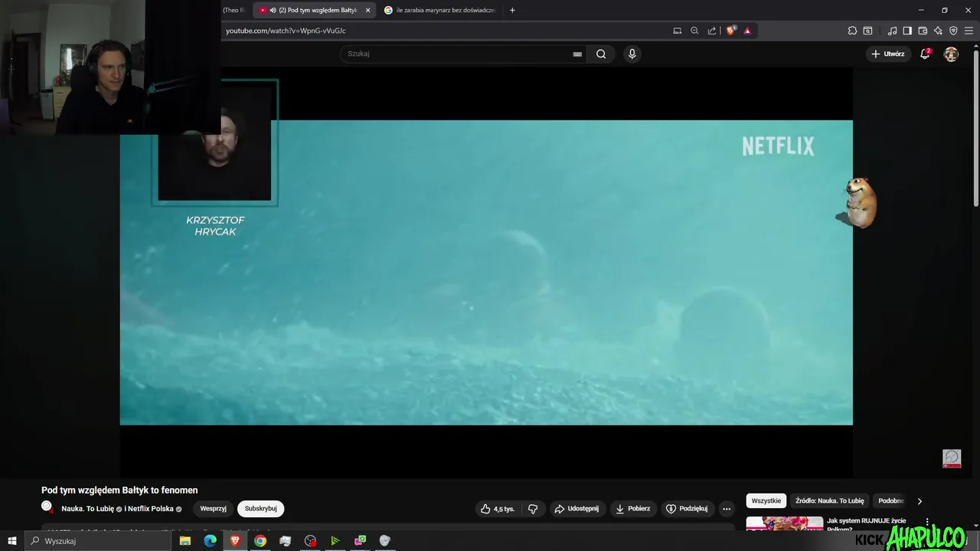
Task: Open the Netflix Polska channel link
Action: (151, 509)
